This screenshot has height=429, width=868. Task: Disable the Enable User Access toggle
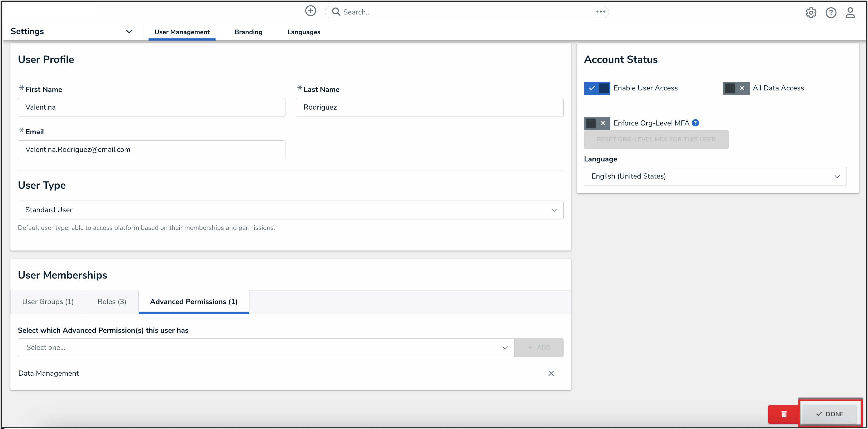[597, 88]
